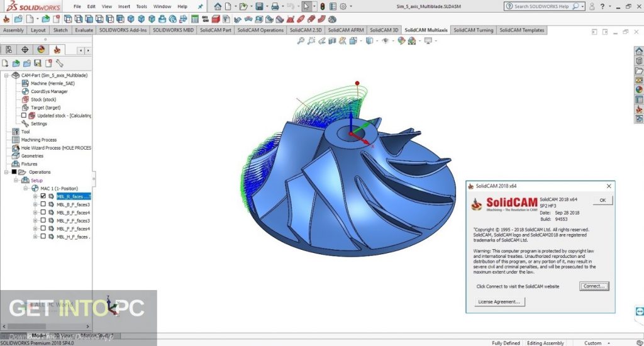Screen dimensions: 644x346
Task: Switch to the DimXpert crosshair manager tab
Action: pos(25,50)
